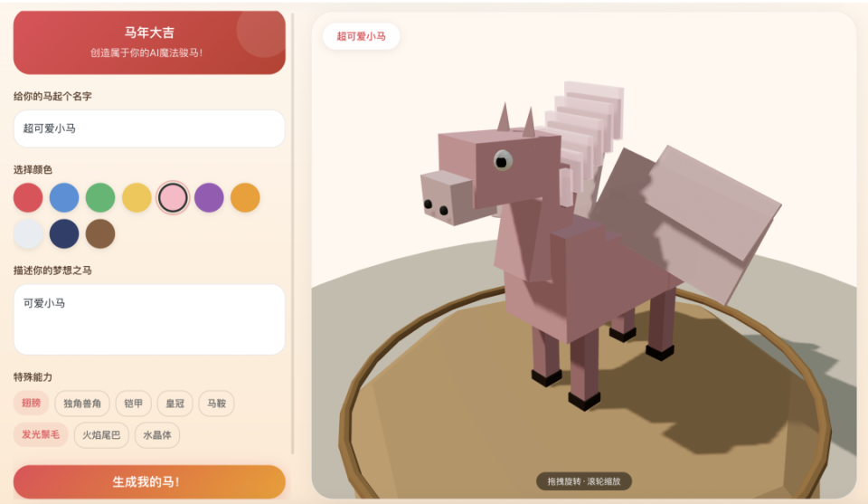Enable the 皇冠 ability chip

coord(175,404)
